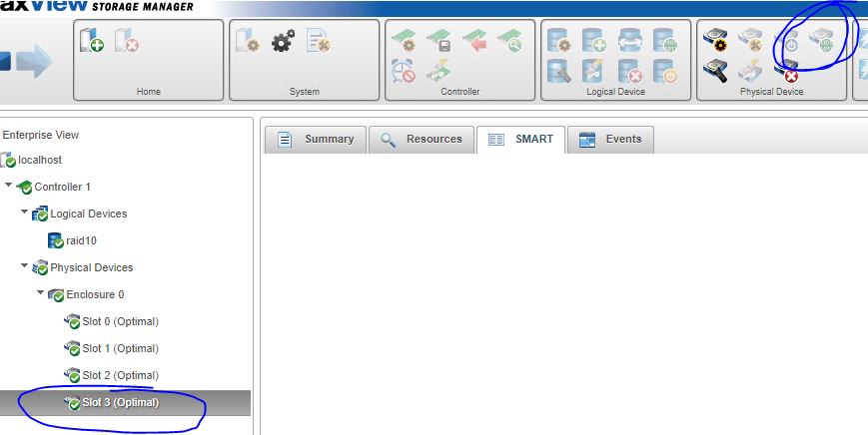Select Slot 1 (Optimal) in the tree
This screenshot has height=435, width=868.
[120, 348]
